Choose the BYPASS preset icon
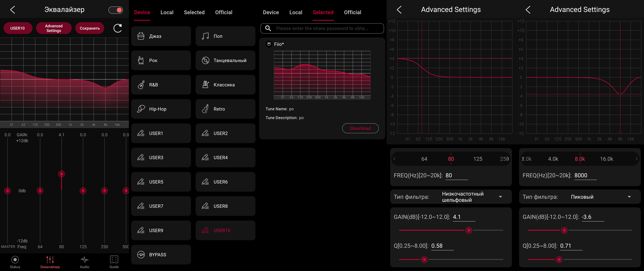This screenshot has height=271, width=644. click(141, 255)
